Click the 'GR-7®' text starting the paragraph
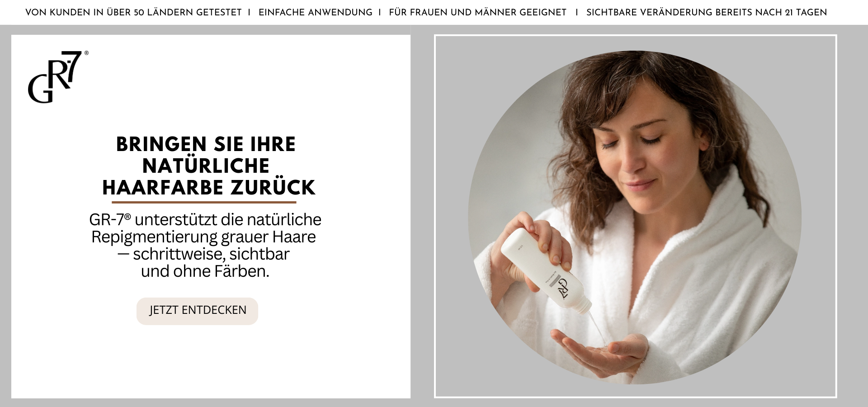The height and width of the screenshot is (407, 868). point(110,219)
